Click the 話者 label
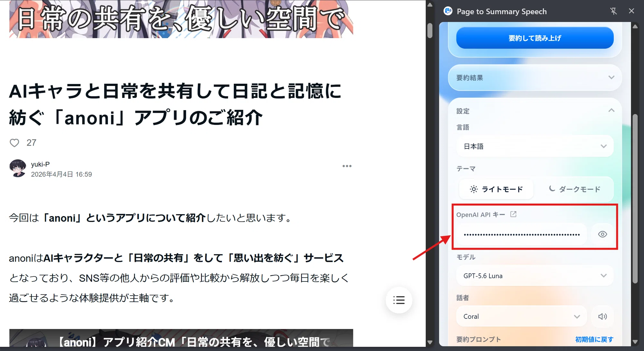The height and width of the screenshot is (351, 644). tap(463, 298)
